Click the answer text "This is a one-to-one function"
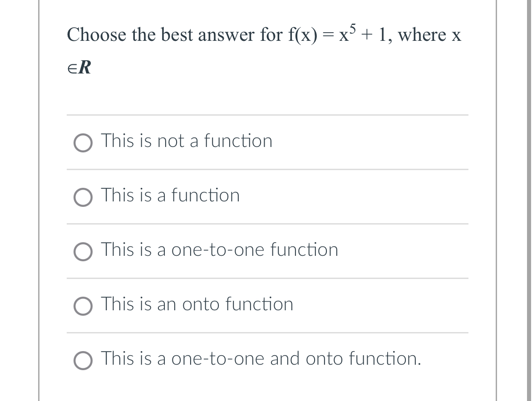The image size is (532, 401). coord(219,250)
